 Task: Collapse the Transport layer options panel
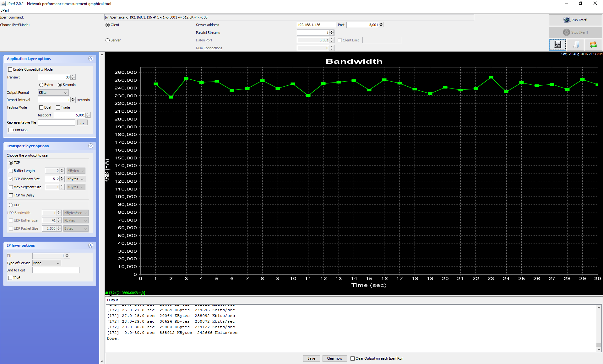(x=90, y=146)
